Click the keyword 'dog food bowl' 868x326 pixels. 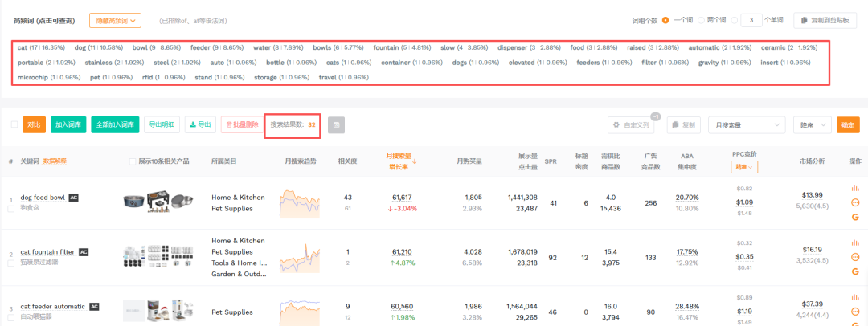click(x=43, y=198)
